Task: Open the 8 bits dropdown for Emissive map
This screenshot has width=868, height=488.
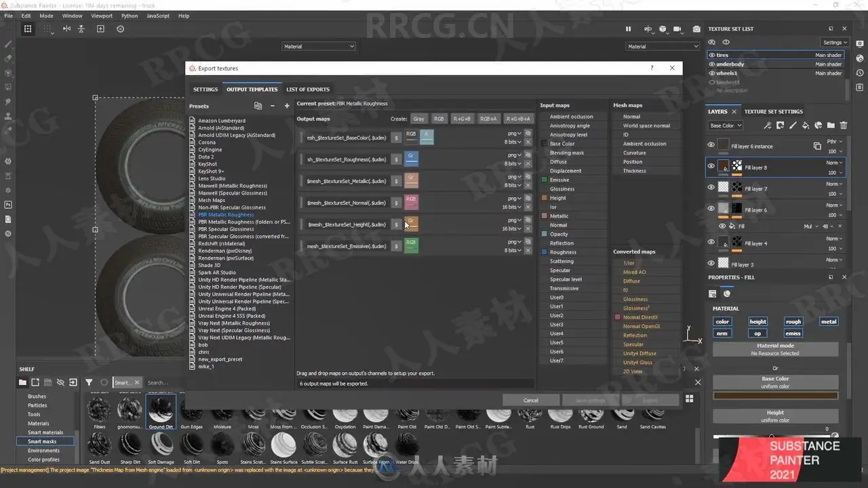Action: pyautogui.click(x=513, y=250)
